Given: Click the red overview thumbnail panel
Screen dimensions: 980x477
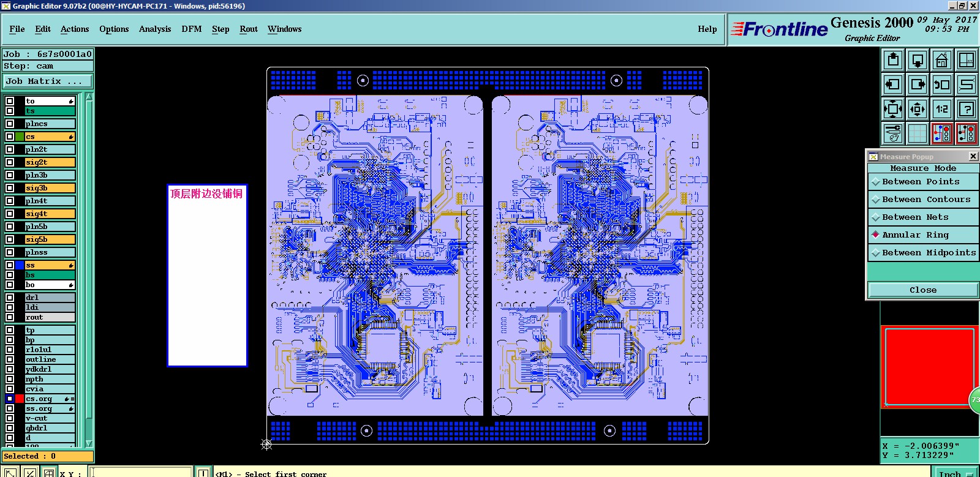Looking at the screenshot, I should tap(928, 367).
